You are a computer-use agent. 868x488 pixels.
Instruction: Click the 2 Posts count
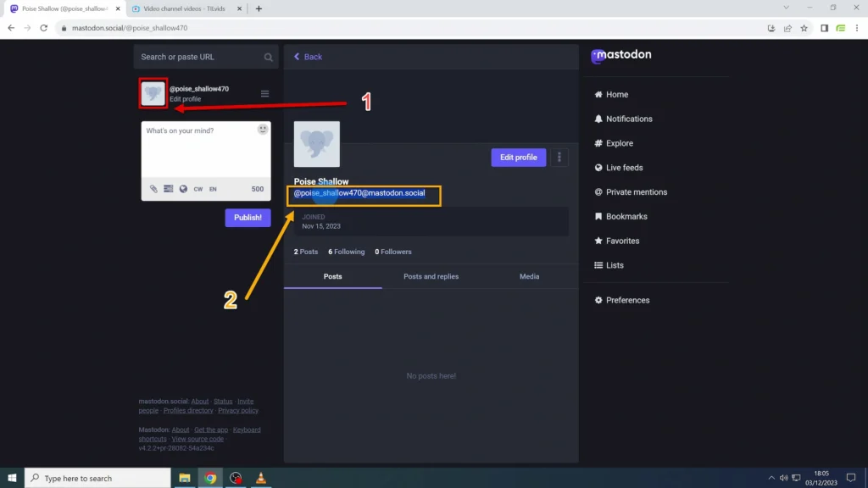305,252
